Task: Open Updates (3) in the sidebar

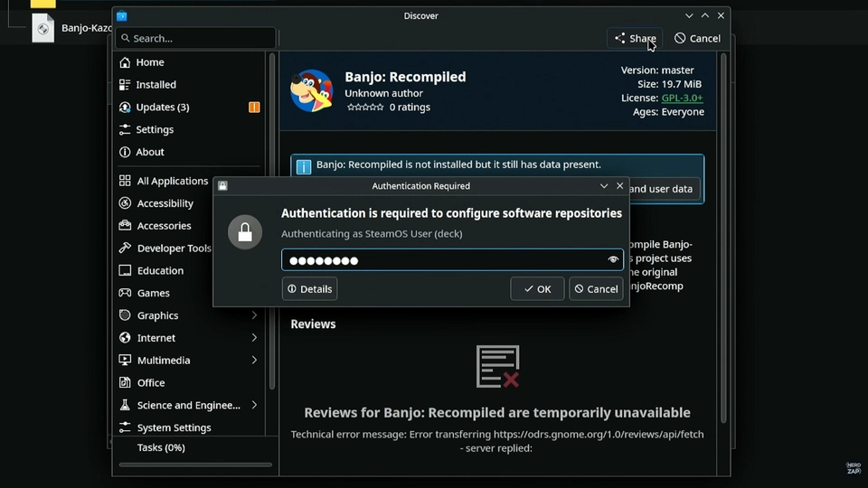Action: [x=162, y=108]
